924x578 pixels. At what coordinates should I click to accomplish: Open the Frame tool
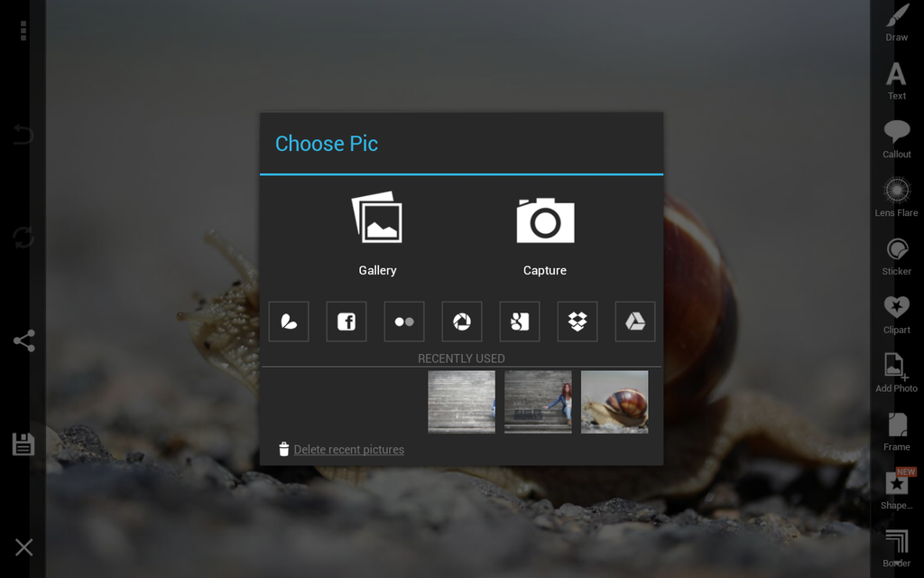[x=897, y=432]
